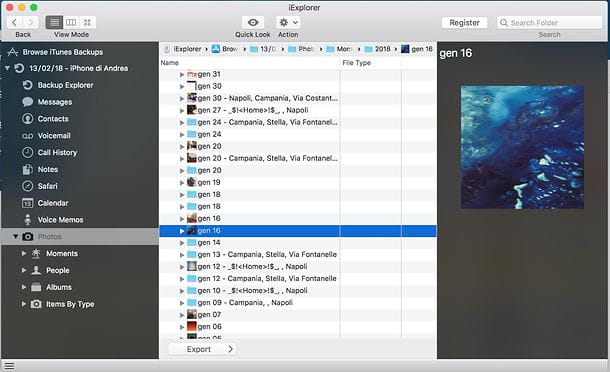
Task: Select the Moments palm tree icon
Action: pos(36,253)
